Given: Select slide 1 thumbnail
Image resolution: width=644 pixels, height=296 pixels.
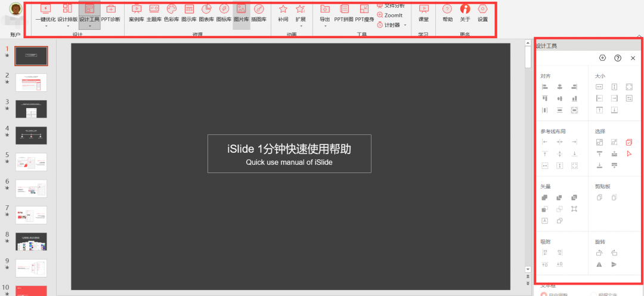Looking at the screenshot, I should click(x=31, y=56).
